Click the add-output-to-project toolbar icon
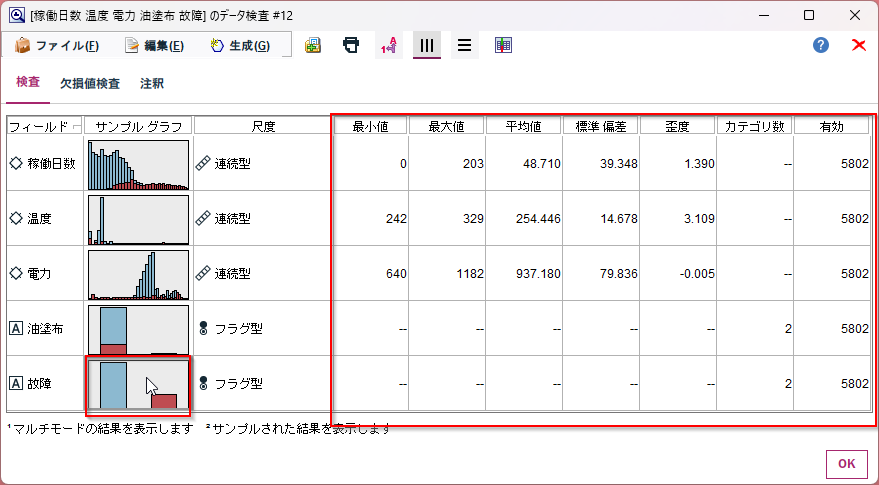This screenshot has width=879, height=485. coord(313,45)
